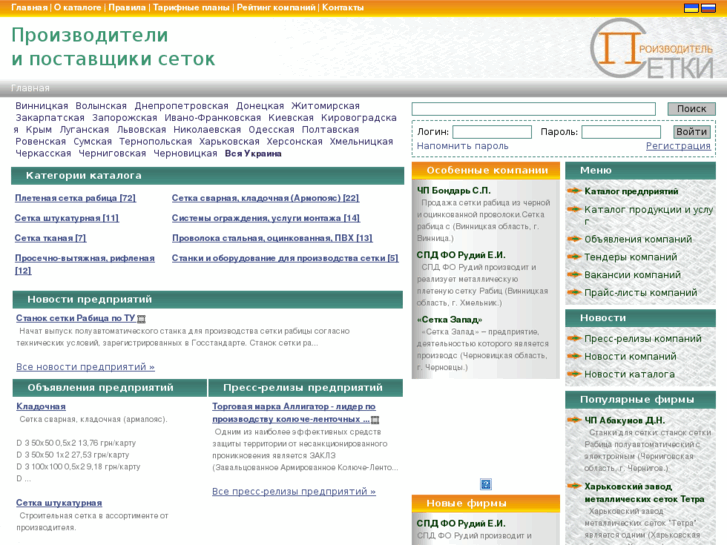The width and height of the screenshot is (727, 545).
Task: Open Главная in top menu
Action: [29, 7]
